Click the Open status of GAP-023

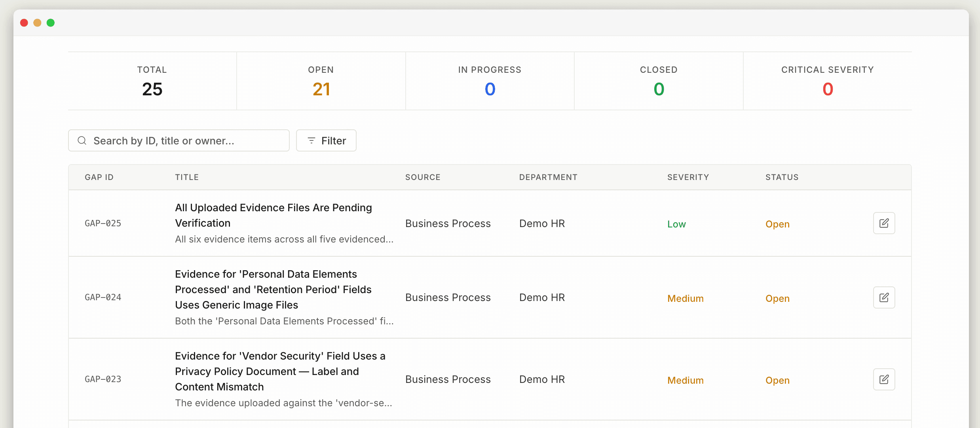777,381
